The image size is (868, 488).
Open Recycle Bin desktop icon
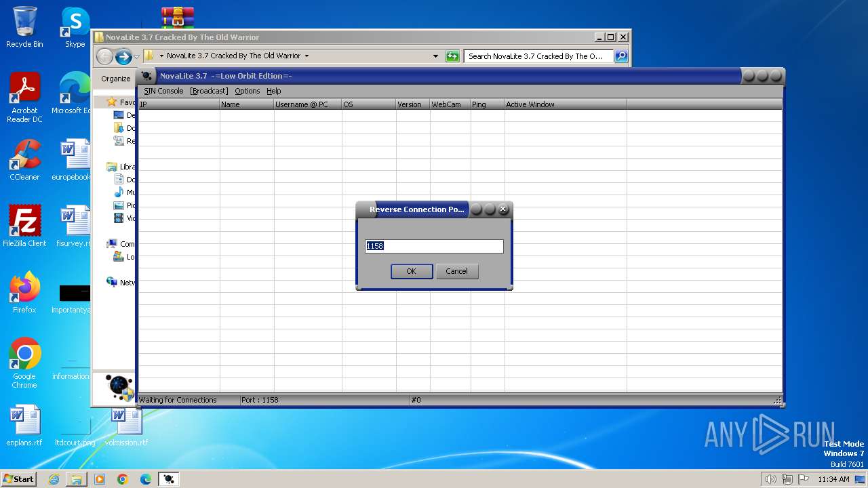point(24,27)
